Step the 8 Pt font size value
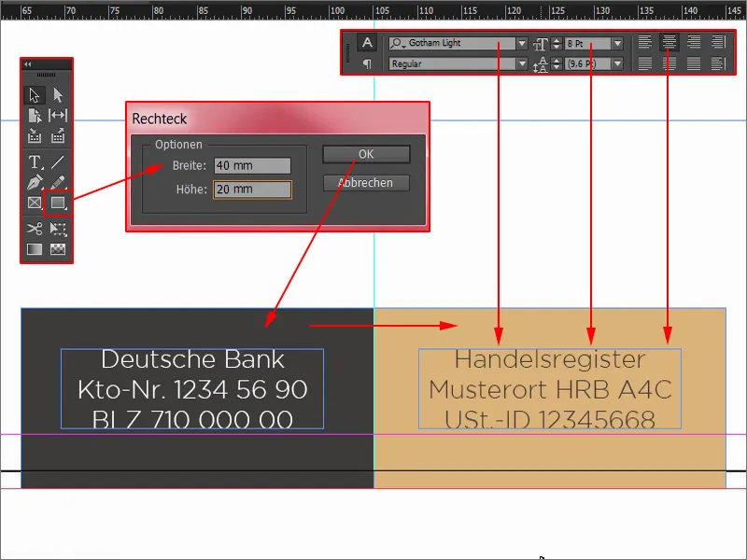 [x=556, y=44]
